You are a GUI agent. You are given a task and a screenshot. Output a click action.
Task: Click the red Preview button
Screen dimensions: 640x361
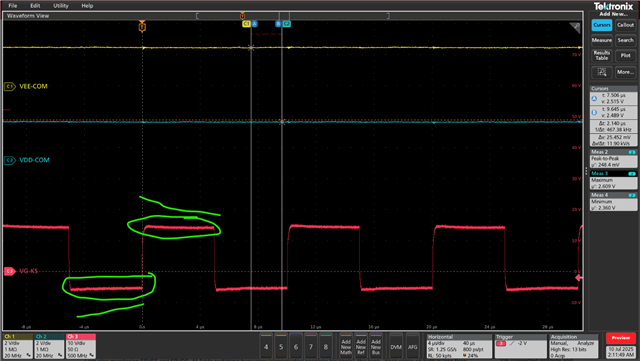(621, 338)
